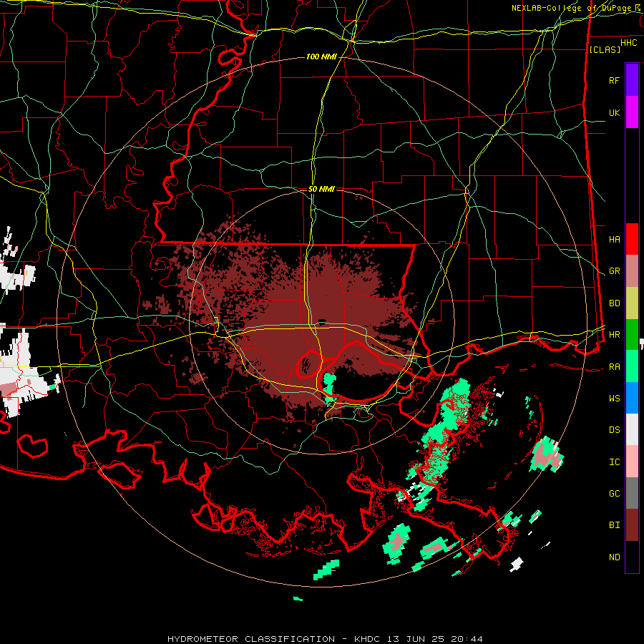Click the BI legend label
This screenshot has height=644, width=644.
click(x=614, y=525)
